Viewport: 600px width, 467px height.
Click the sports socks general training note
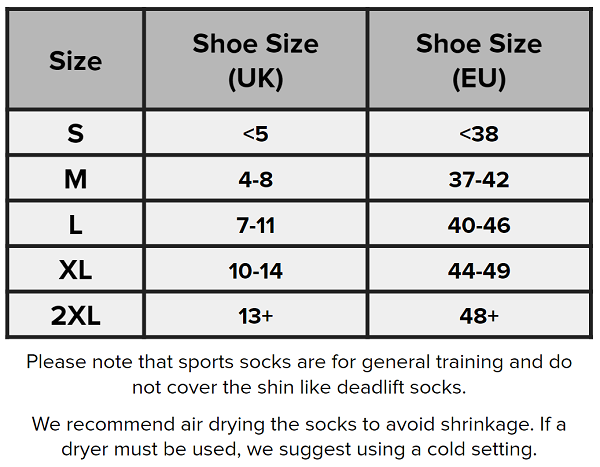coord(299,373)
